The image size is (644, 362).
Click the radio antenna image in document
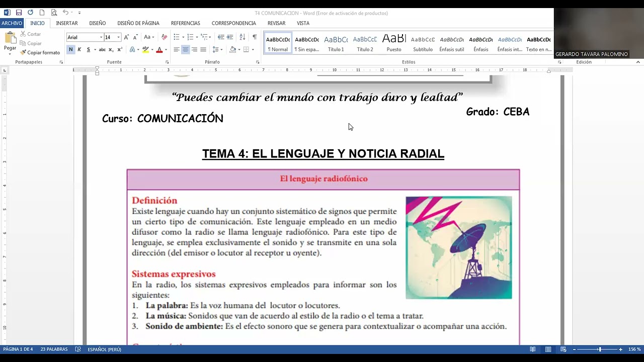459,247
